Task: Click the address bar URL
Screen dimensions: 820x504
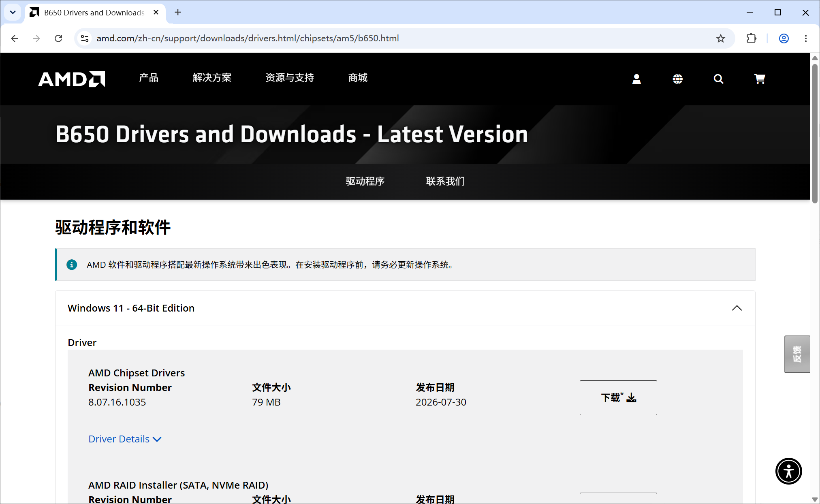Action: 248,38
